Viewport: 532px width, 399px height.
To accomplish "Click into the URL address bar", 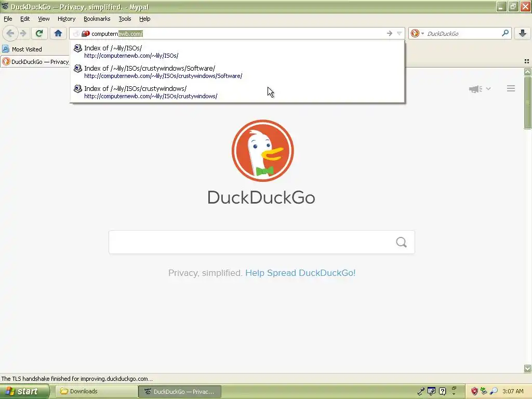I will [x=237, y=33].
